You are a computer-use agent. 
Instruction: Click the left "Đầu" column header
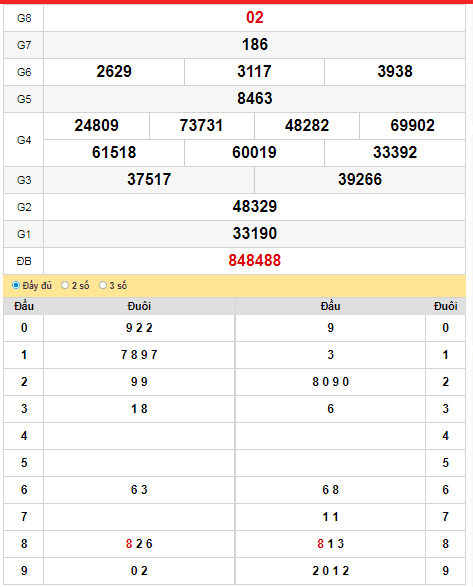tap(24, 306)
